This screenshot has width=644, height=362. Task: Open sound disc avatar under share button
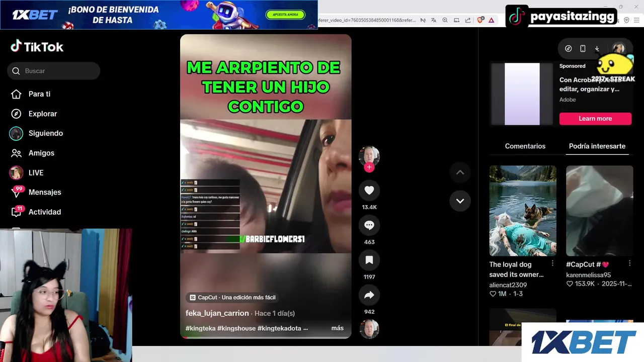click(x=369, y=329)
